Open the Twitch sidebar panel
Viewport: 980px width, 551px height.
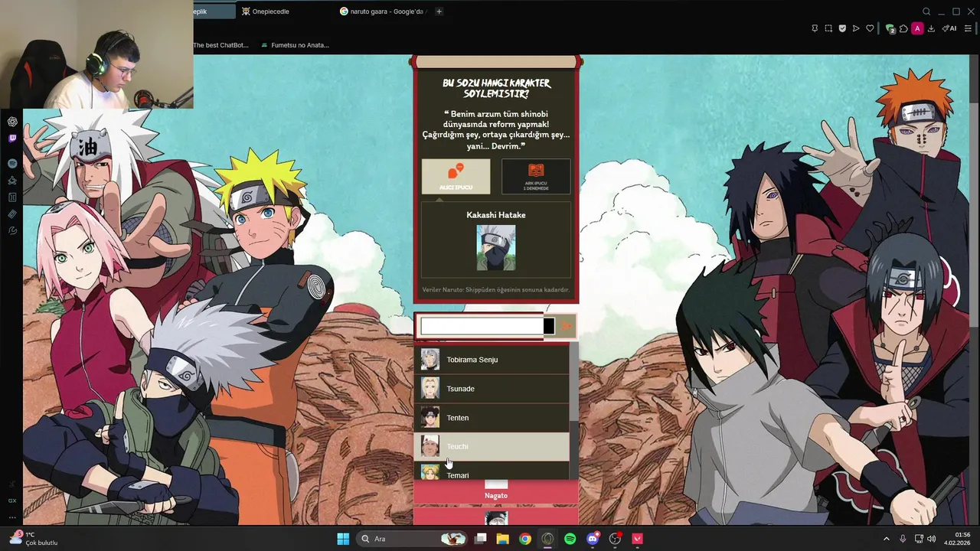[x=12, y=139]
